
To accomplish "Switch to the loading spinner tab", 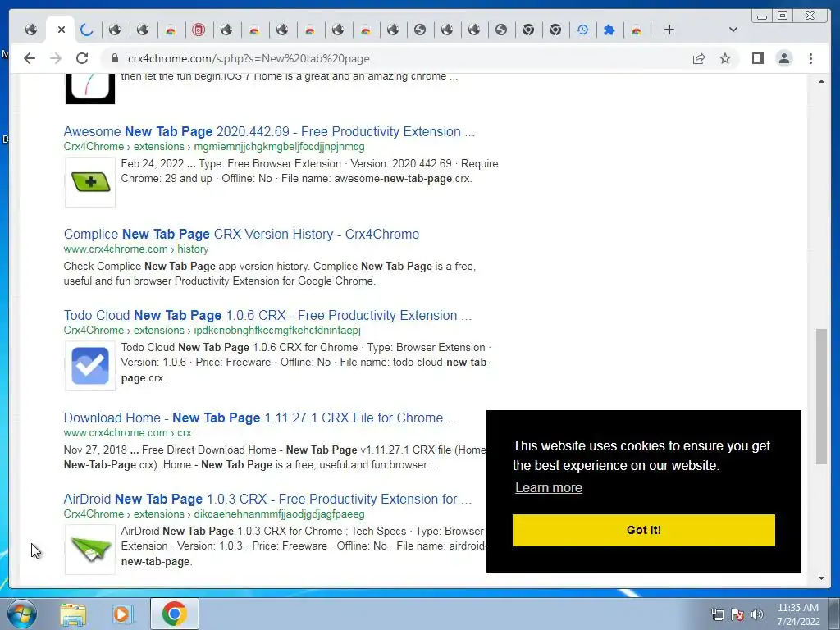I will (87, 30).
